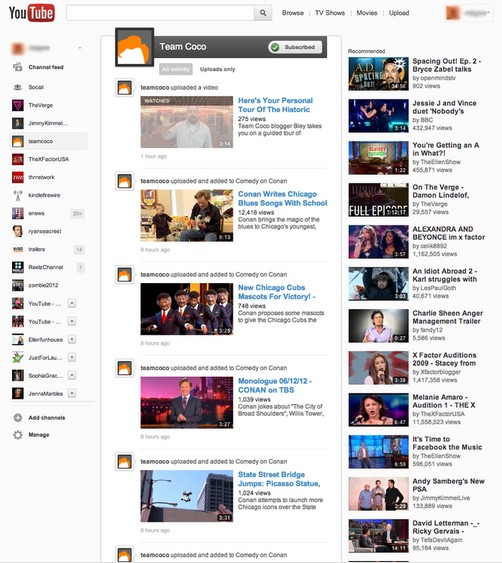Open dropdown next to JennaMarbles

[x=72, y=394]
